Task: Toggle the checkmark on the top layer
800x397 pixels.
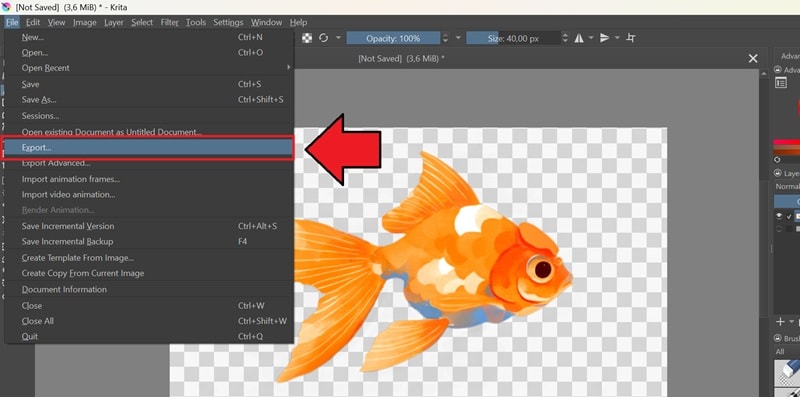Action: [789, 216]
